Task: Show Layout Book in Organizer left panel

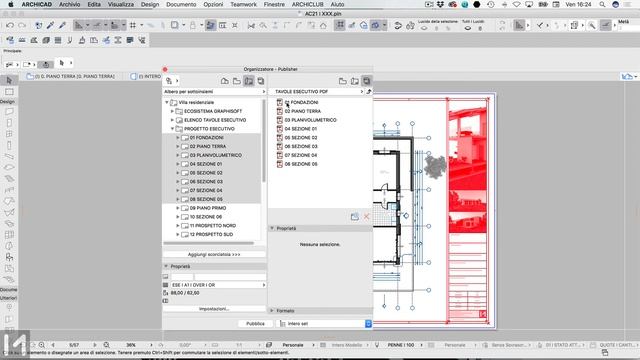Action: [249, 81]
